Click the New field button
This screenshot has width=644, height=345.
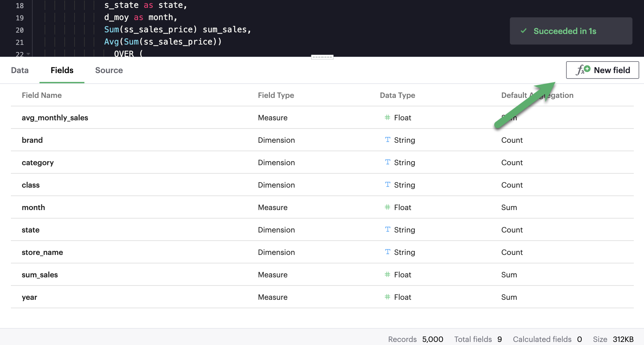click(602, 70)
